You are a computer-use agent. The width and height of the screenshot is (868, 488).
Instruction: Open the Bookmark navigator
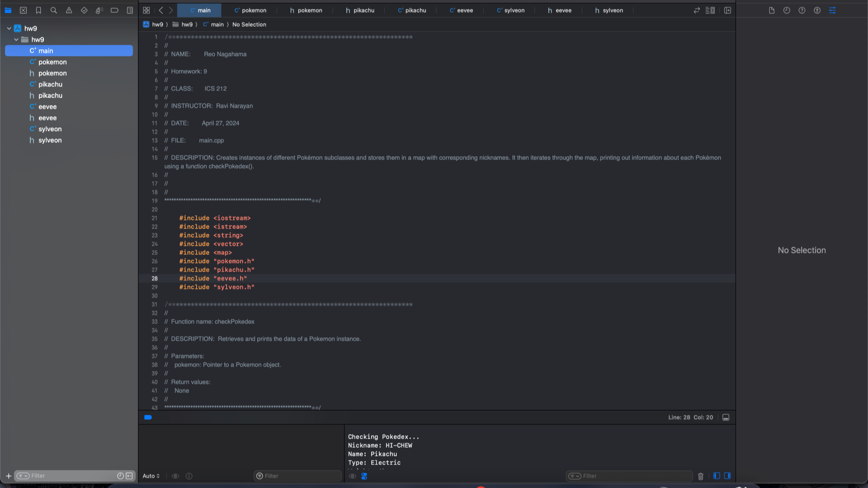(x=38, y=10)
